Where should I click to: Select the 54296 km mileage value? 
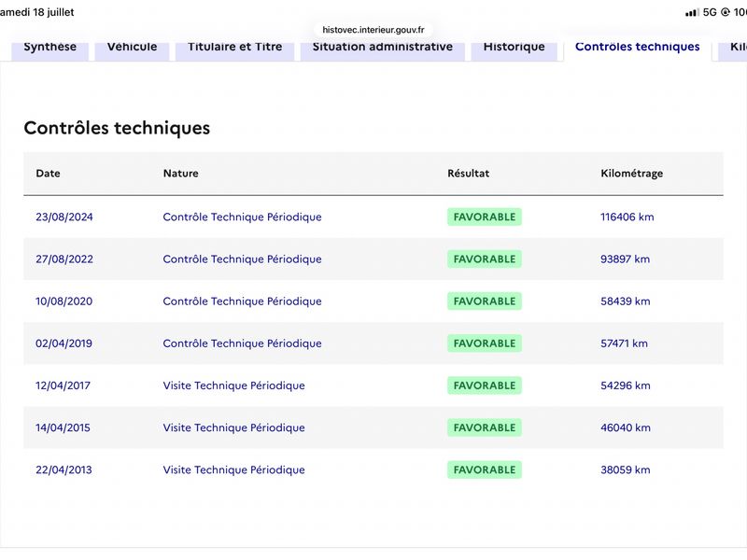625,385
